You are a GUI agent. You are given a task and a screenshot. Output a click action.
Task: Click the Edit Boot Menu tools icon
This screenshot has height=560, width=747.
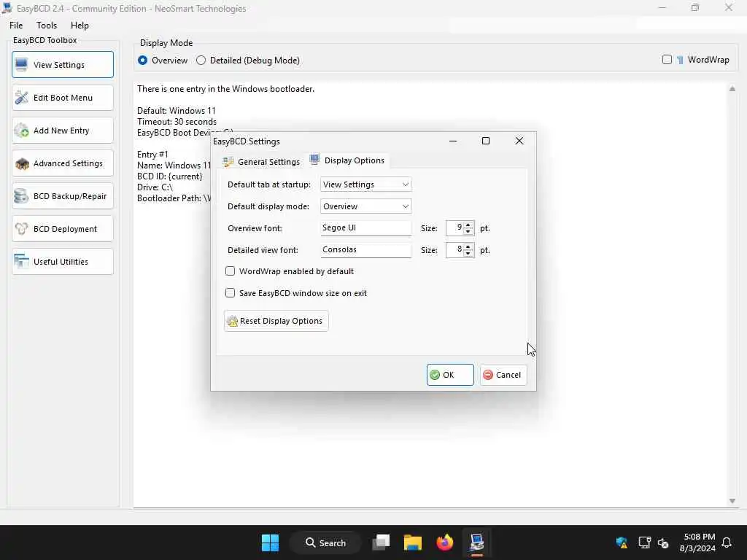point(21,97)
